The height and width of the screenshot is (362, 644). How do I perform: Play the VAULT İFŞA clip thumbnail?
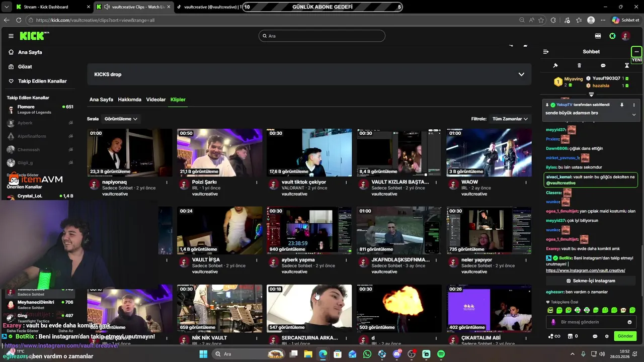pos(219,230)
